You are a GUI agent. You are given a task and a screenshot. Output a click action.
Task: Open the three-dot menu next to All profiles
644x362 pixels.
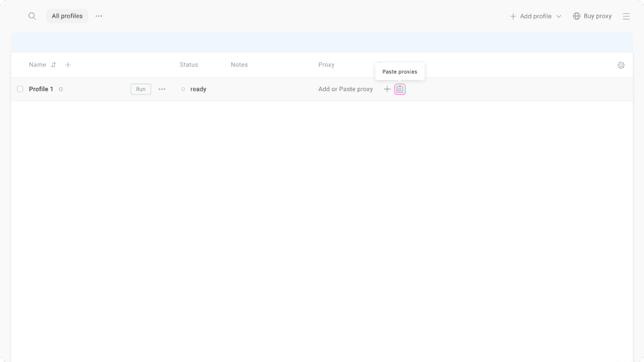click(99, 16)
